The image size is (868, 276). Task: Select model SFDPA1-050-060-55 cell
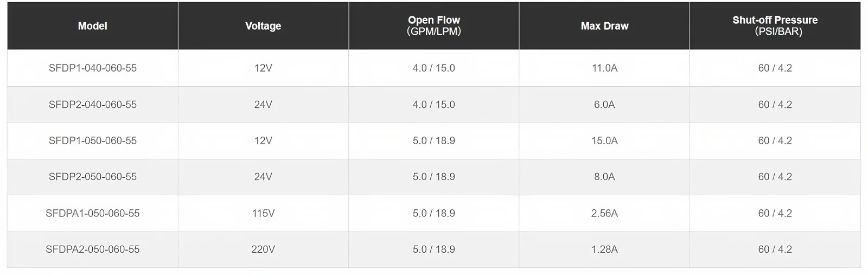pyautogui.click(x=93, y=213)
